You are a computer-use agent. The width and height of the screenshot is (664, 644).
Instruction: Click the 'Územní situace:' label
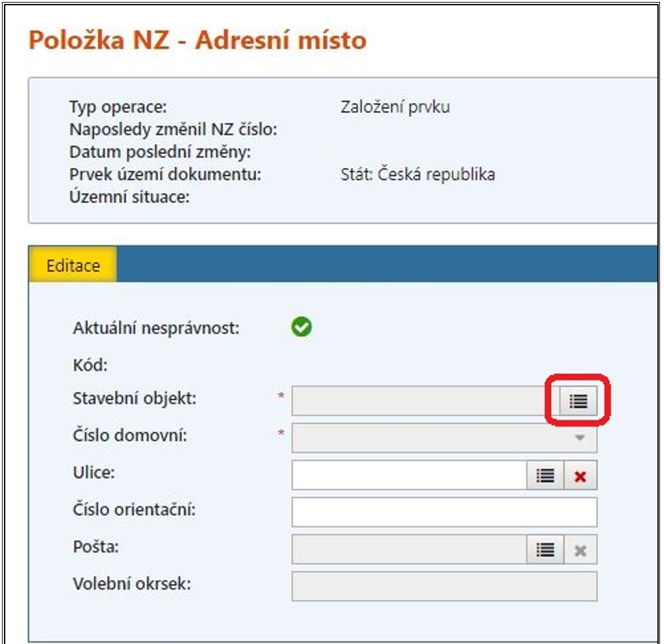[130, 196]
